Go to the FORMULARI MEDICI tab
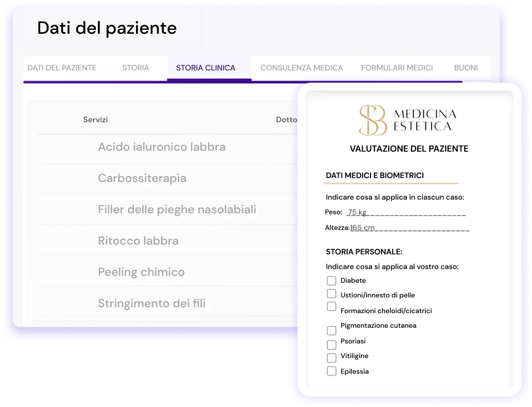The height and width of the screenshot is (407, 532). (397, 68)
